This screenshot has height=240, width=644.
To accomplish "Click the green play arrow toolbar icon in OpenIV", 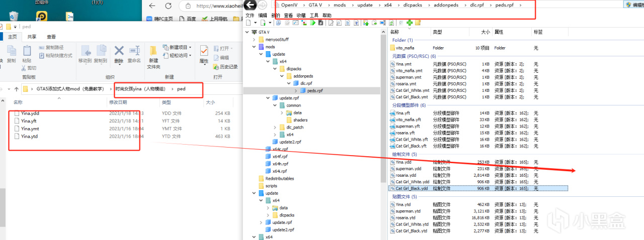I will [313, 23].
